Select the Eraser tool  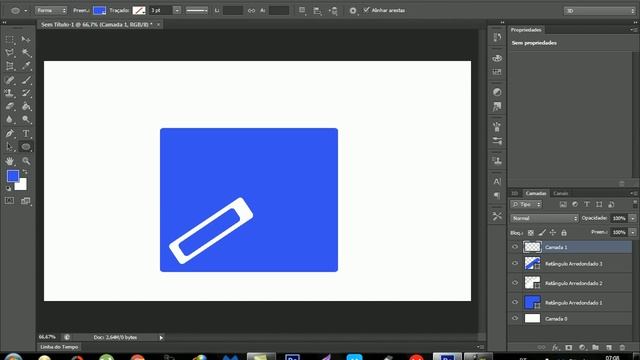pyautogui.click(x=10, y=107)
